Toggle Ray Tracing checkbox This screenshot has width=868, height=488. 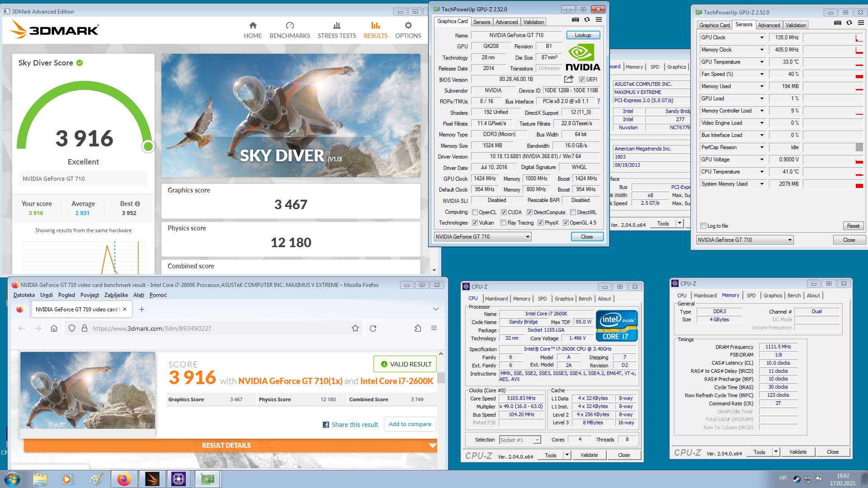[503, 223]
